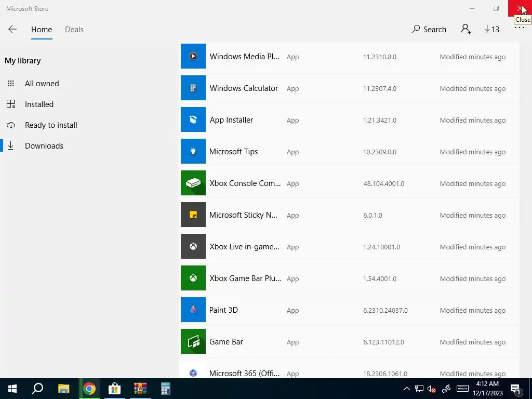Open the Microsoft Tips entry
This screenshot has width=532, height=399.
pyautogui.click(x=233, y=152)
